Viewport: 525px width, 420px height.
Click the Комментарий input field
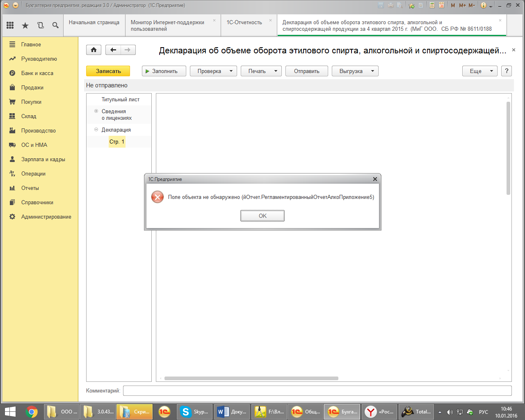[x=317, y=390]
